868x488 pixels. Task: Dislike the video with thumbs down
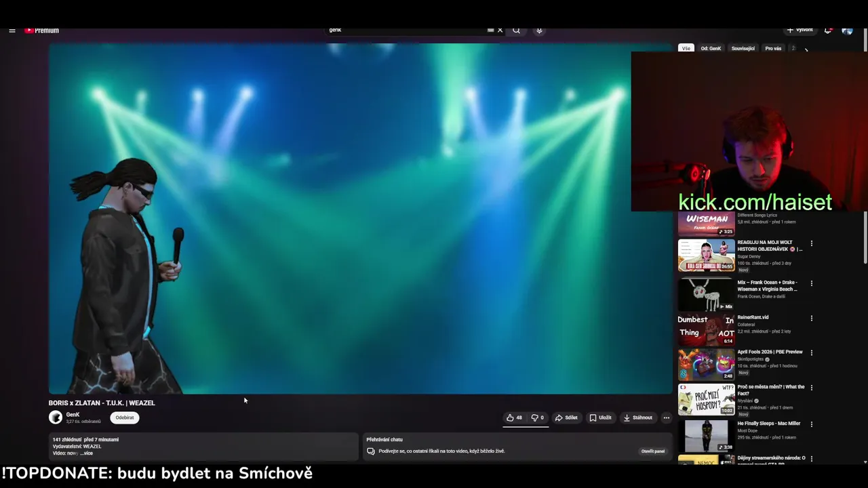538,418
